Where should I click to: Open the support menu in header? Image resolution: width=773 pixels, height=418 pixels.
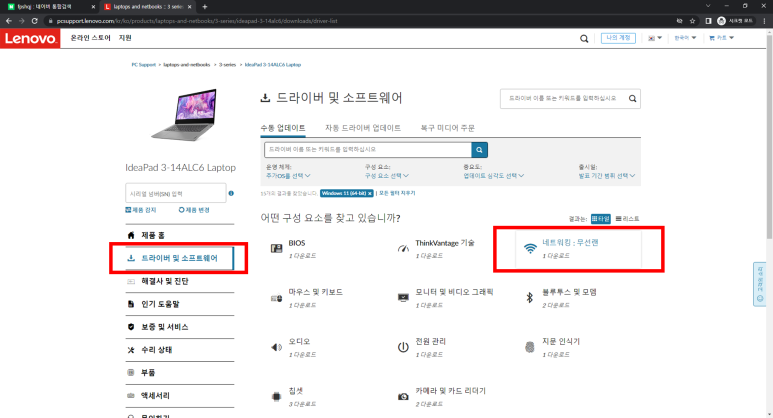[125, 38]
